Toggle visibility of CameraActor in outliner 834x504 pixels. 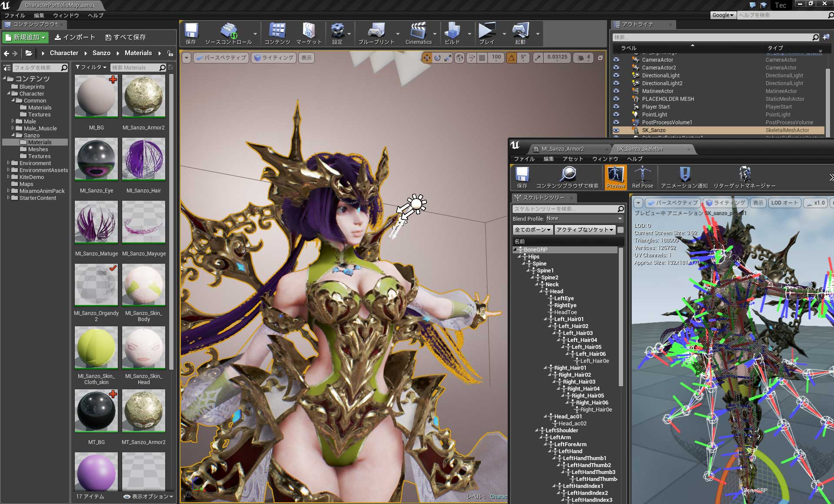click(616, 60)
